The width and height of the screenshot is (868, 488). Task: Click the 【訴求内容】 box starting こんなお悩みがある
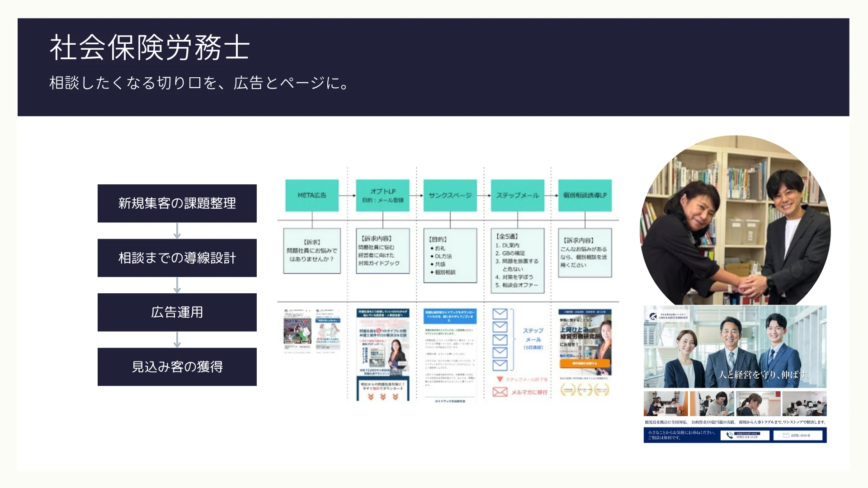pos(585,253)
